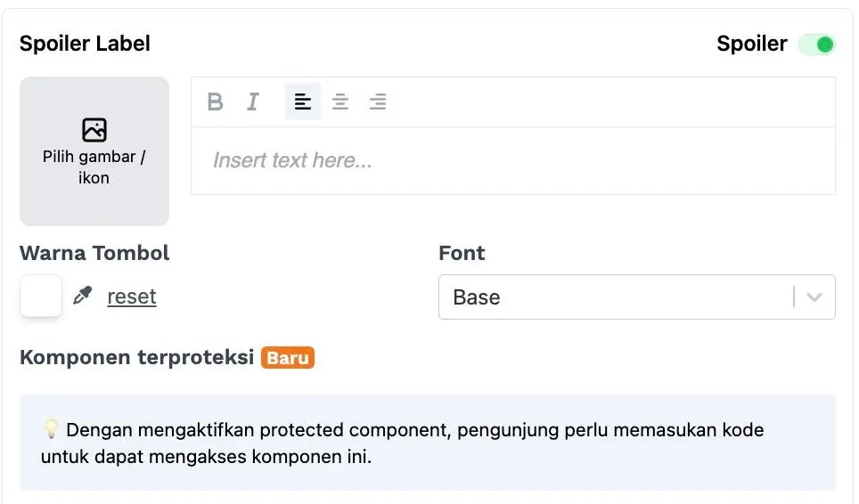Align text to the right
Viewport: 859px width, 504px height.
tap(378, 102)
